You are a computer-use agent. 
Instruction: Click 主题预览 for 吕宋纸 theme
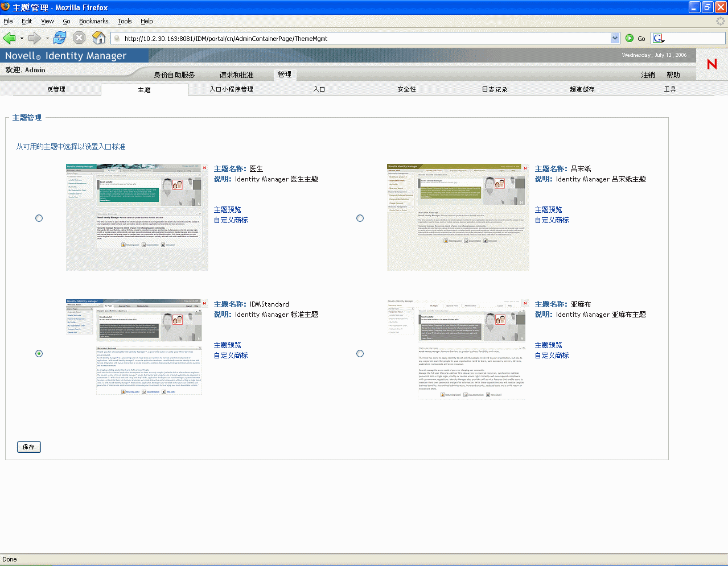[549, 210]
